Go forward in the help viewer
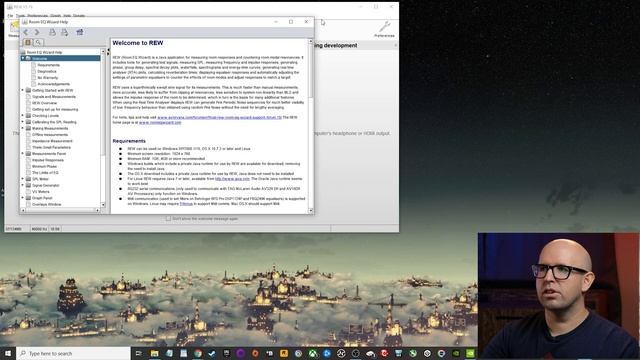The width and height of the screenshot is (640, 360). [x=37, y=32]
